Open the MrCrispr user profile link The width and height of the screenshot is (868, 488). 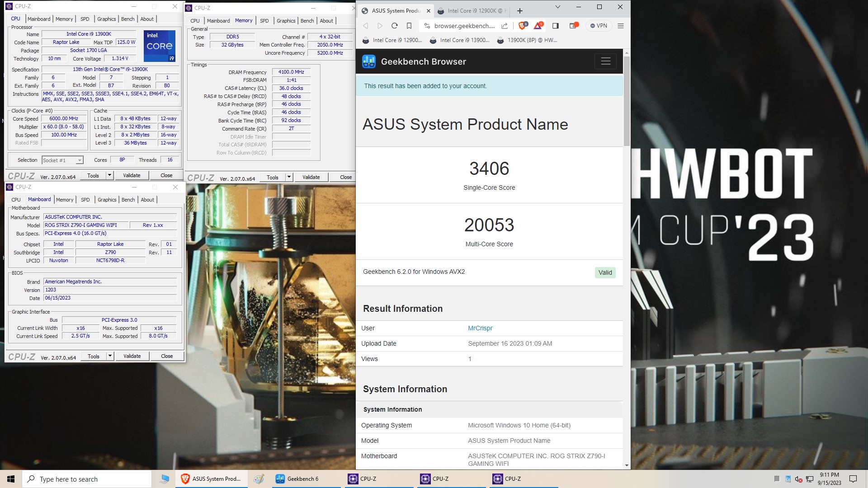480,328
